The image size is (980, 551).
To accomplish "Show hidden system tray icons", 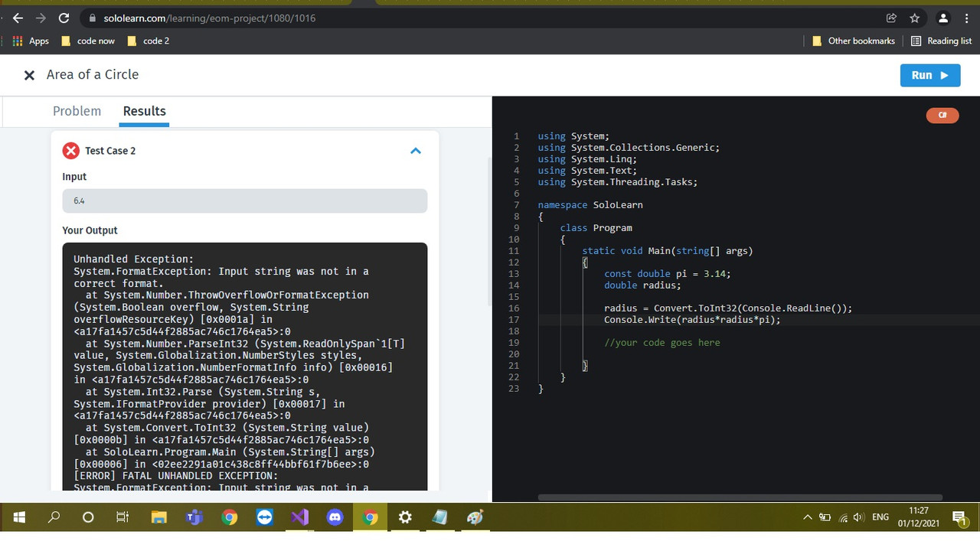I will 807,518.
